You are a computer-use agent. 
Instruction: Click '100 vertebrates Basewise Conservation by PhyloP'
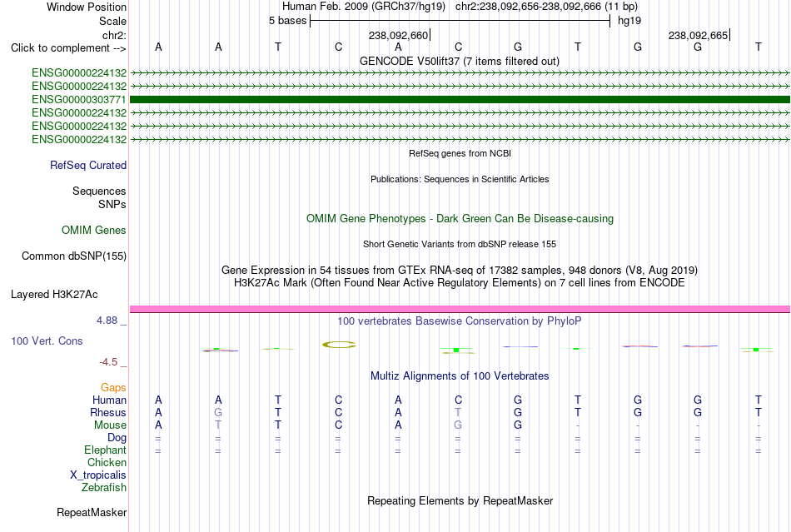(x=460, y=321)
